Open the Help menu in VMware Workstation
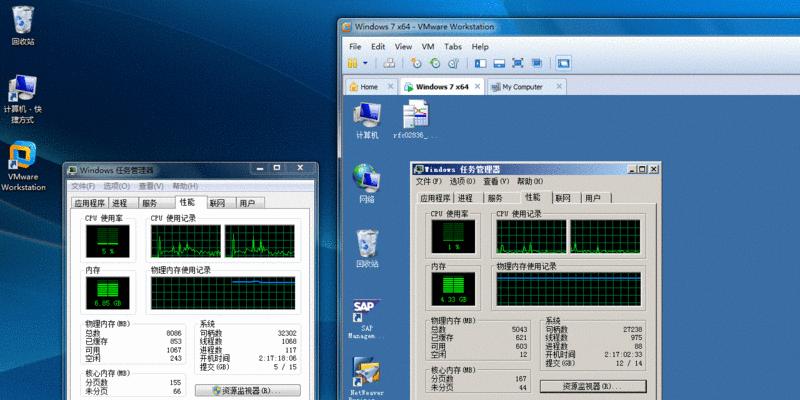Screen dimensions: 800x400 (480, 46)
